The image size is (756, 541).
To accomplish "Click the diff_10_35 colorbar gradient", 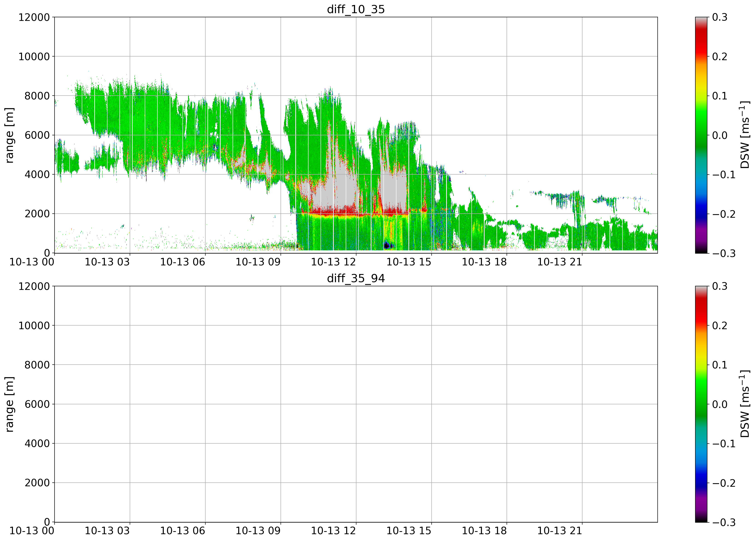I will pos(701,135).
